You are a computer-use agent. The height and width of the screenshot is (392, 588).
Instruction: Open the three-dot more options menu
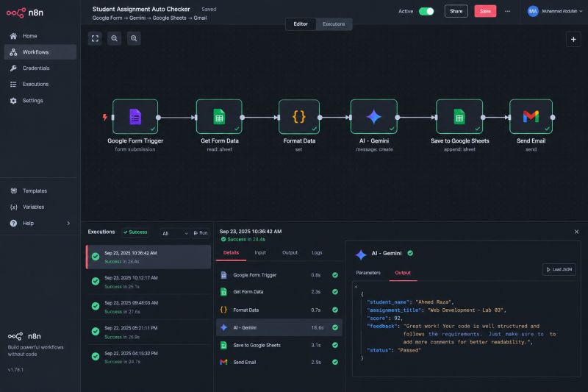(507, 11)
